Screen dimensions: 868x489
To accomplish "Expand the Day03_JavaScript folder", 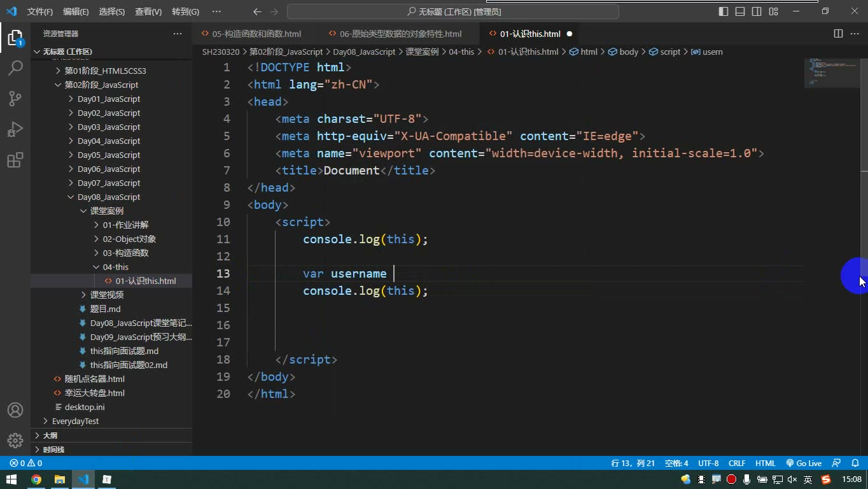I will click(x=109, y=127).
